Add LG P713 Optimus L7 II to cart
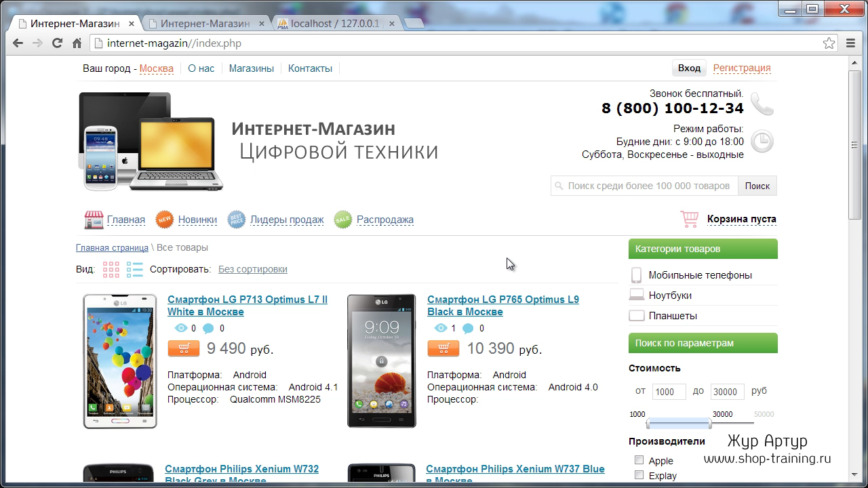 183,348
